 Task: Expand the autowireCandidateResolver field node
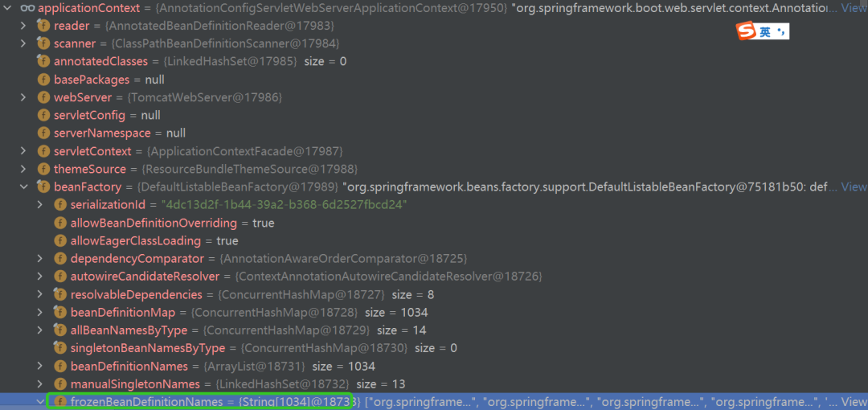pyautogui.click(x=40, y=277)
